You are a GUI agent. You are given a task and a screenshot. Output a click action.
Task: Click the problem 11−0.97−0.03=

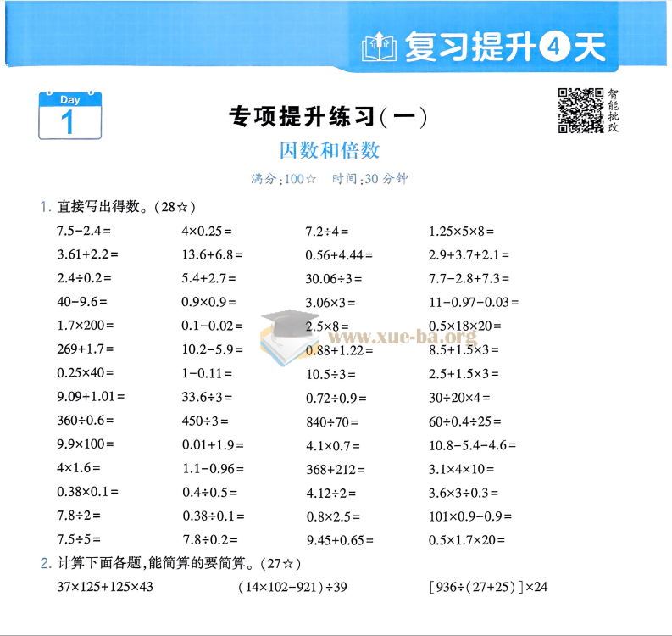pos(474,302)
